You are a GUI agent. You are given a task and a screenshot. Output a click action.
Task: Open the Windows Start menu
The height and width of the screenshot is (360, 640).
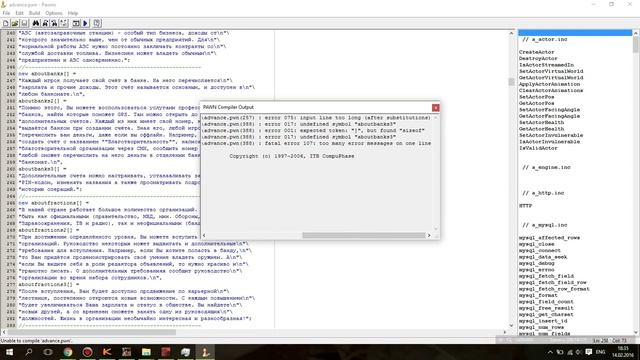point(9,352)
